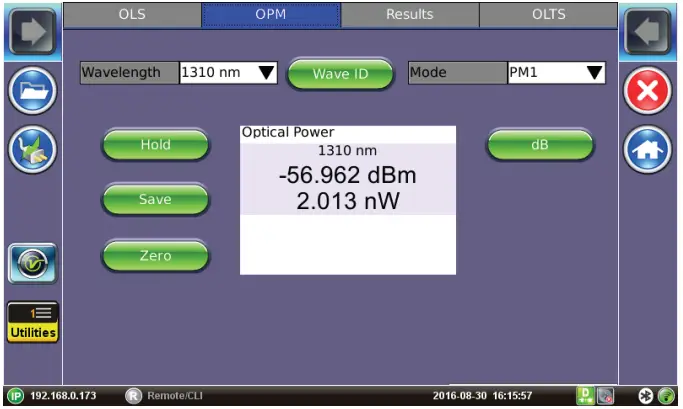Click the Save button

coord(156,199)
